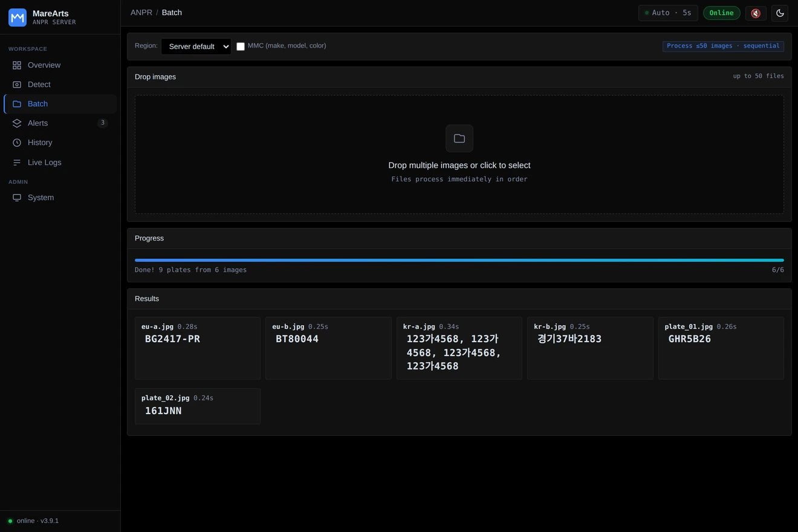Screen dimensions: 798x532
Task: Click the progress bar showing 6/6
Action: [459, 261]
